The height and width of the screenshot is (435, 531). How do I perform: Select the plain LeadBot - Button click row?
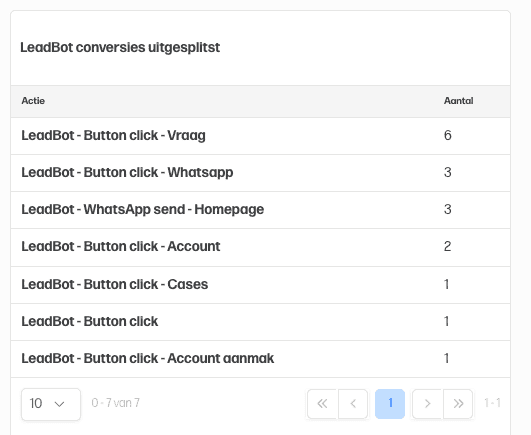(260, 322)
